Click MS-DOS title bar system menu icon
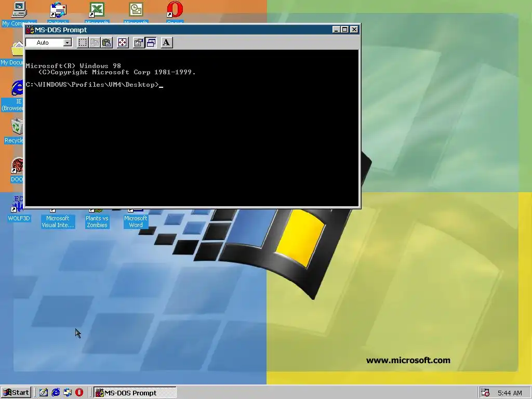 pyautogui.click(x=30, y=30)
